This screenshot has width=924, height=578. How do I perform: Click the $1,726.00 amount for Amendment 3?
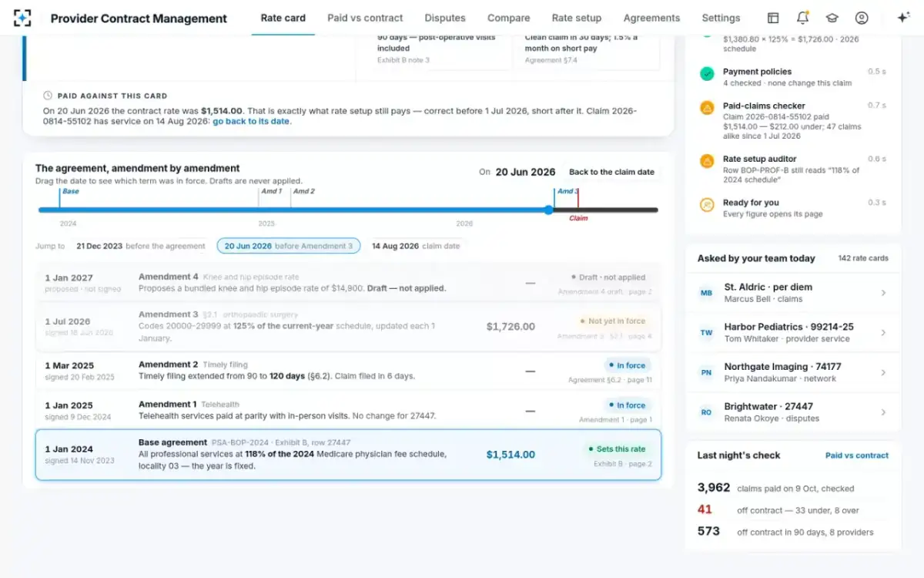(511, 327)
